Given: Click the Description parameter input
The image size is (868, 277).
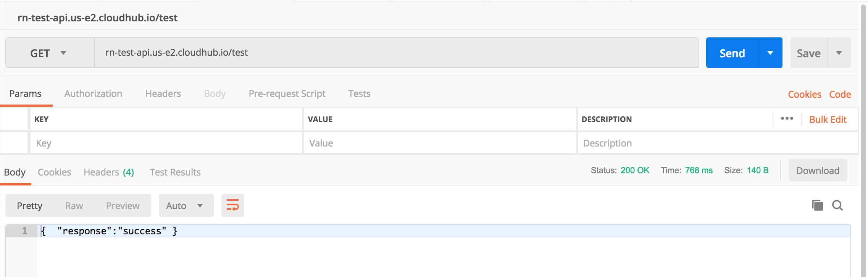Looking at the screenshot, I should (718, 143).
